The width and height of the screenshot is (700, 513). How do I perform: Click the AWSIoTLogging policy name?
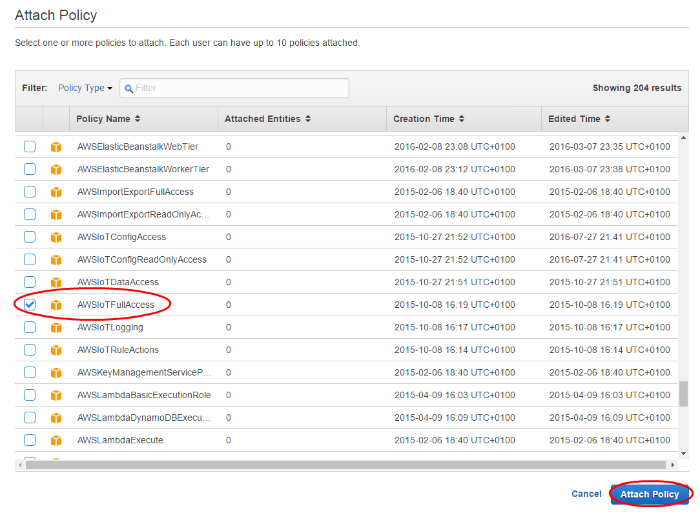pos(110,327)
